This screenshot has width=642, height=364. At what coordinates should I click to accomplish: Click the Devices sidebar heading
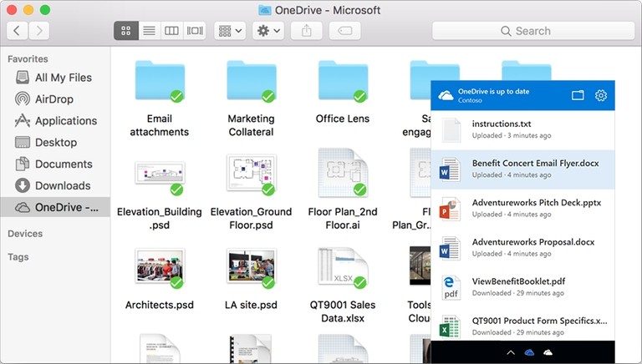point(25,234)
